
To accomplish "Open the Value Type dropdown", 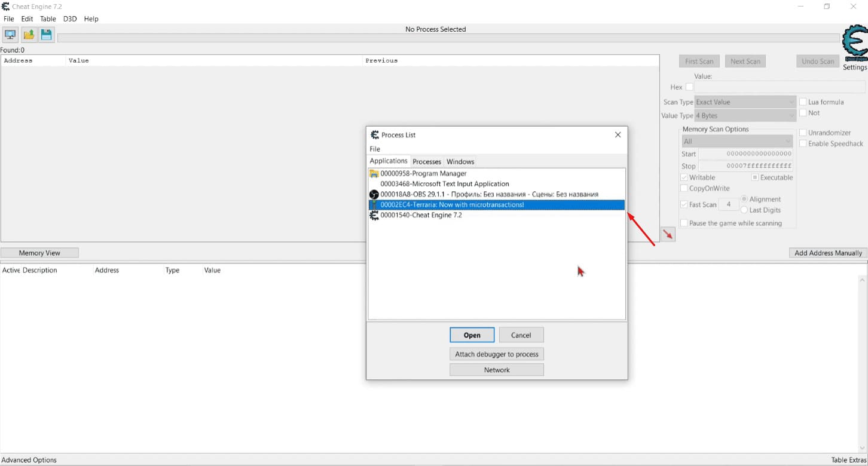I will pyautogui.click(x=745, y=116).
